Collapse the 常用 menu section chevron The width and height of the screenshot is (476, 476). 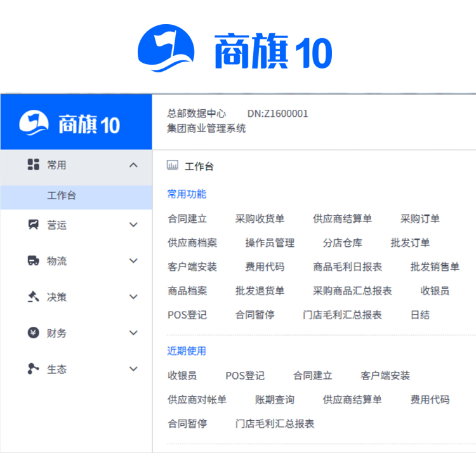click(133, 165)
